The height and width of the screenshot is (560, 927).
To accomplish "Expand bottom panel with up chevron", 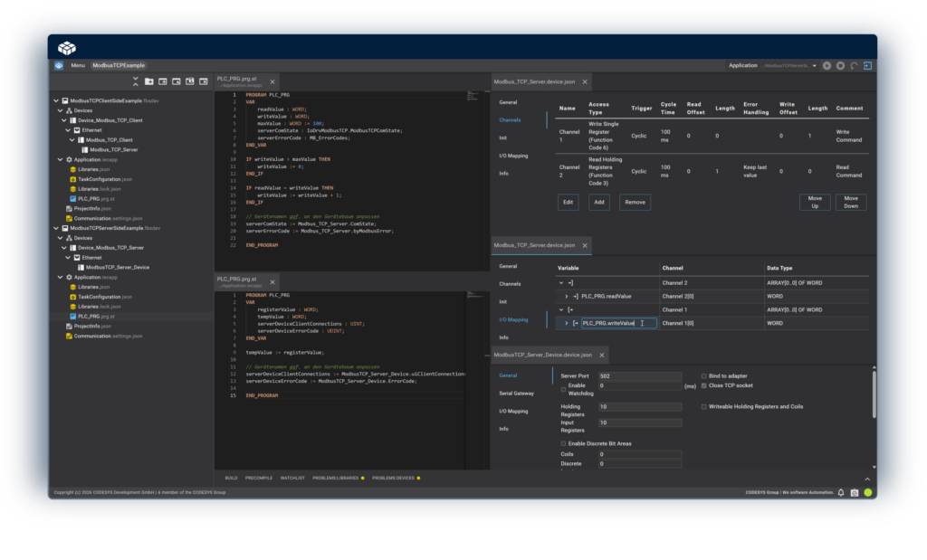I will pyautogui.click(x=867, y=479).
